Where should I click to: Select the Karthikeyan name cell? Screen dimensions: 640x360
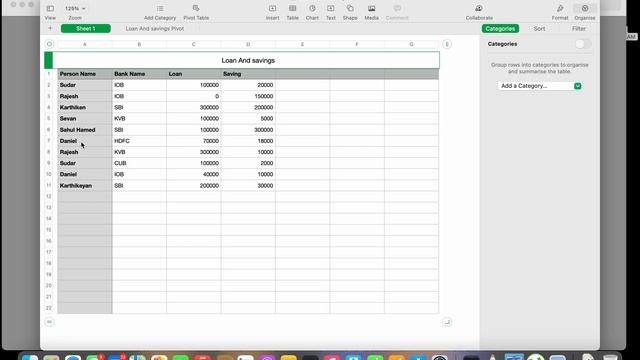(x=85, y=186)
